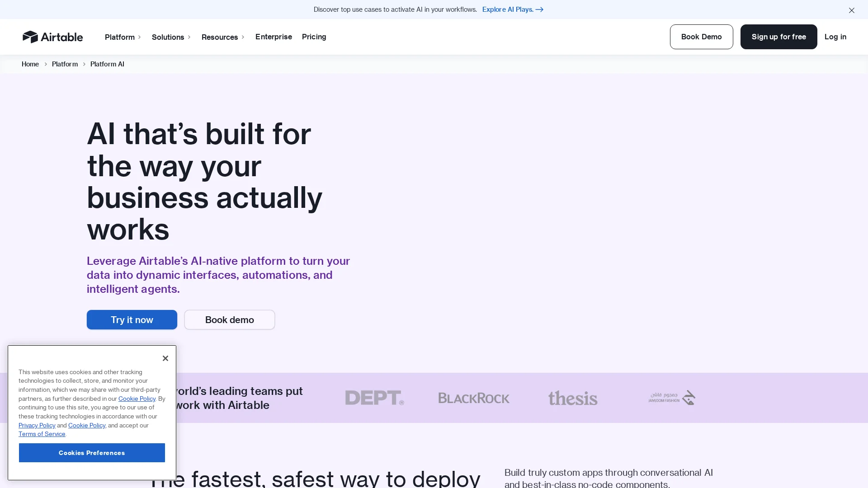Open Cookies Preferences
Image resolution: width=868 pixels, height=488 pixels.
pyautogui.click(x=92, y=453)
